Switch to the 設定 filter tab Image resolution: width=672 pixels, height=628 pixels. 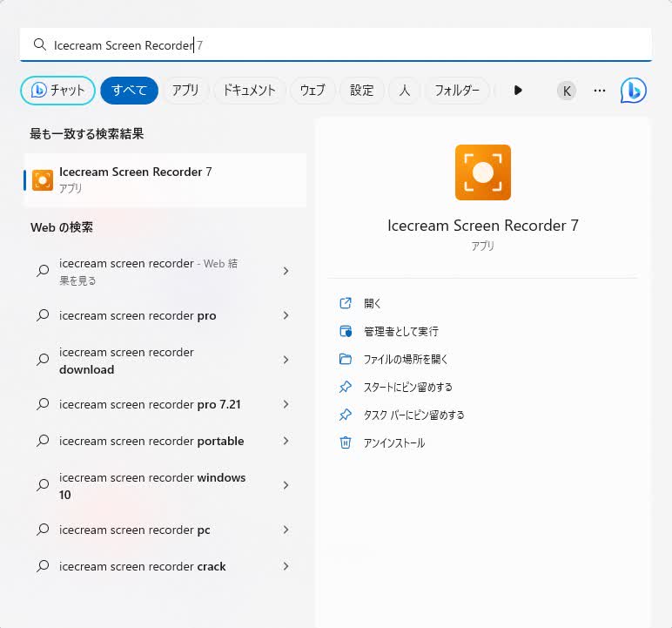coord(362,91)
